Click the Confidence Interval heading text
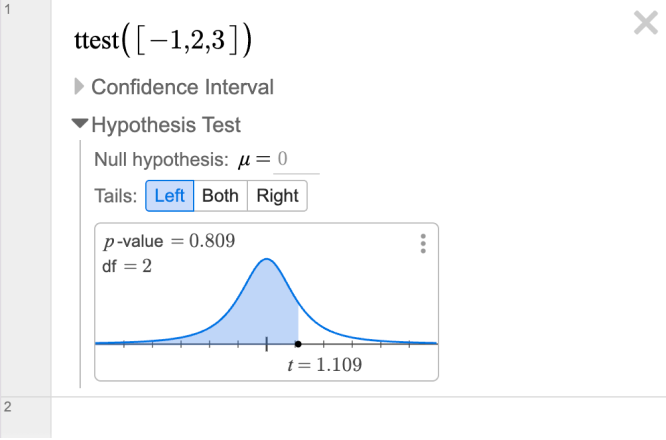This screenshot has height=440, width=666. 183,87
